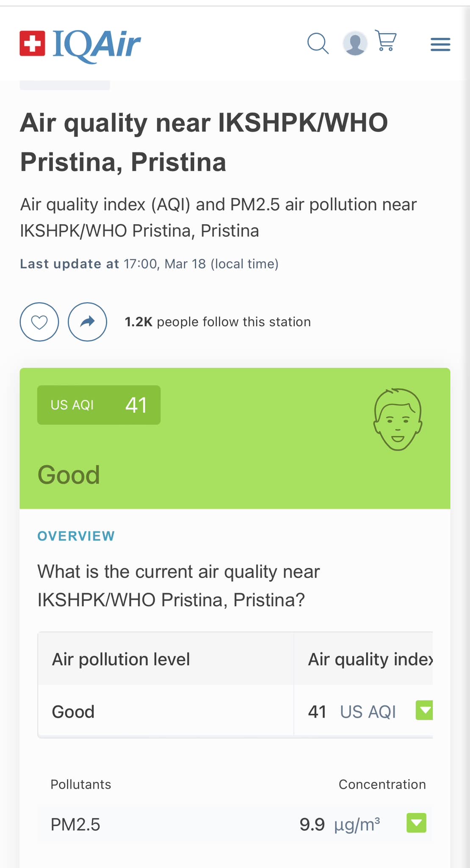Click the US AQI link in the table
Viewport: 470px width, 868px height.
tap(368, 712)
